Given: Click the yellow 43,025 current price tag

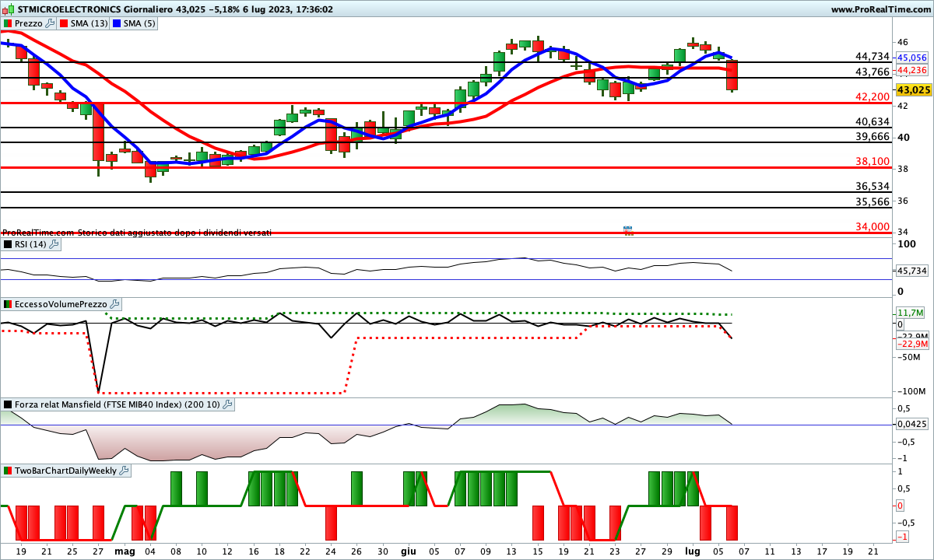Looking at the screenshot, I should [x=914, y=90].
